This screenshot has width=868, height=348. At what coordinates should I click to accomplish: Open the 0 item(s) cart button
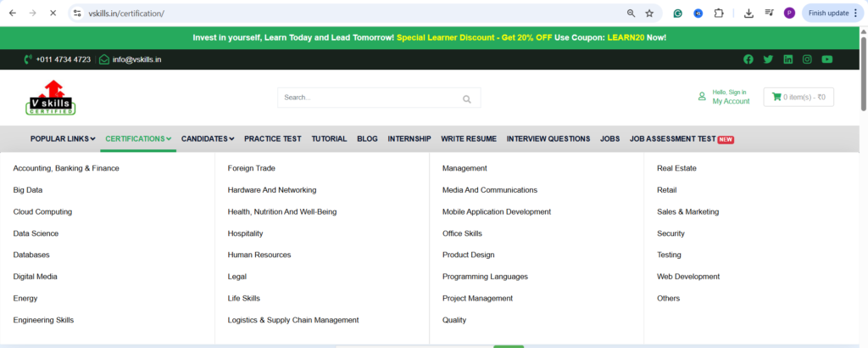point(798,97)
